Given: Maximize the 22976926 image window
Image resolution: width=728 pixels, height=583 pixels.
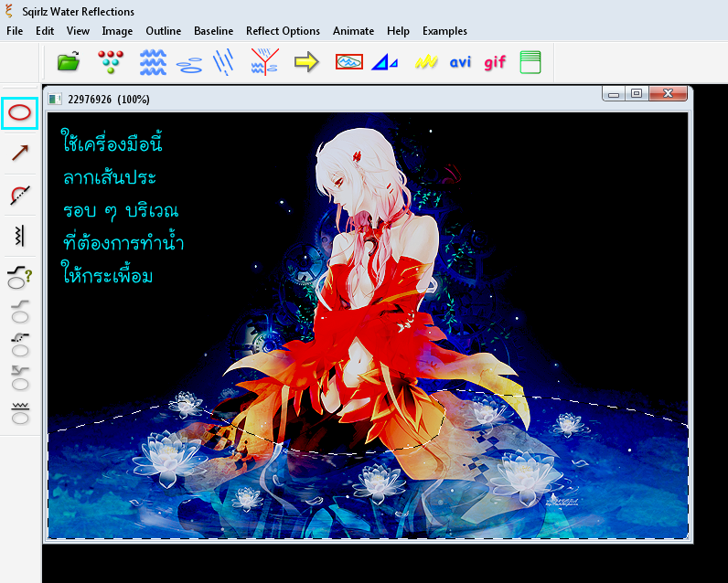Looking at the screenshot, I should tap(637, 94).
